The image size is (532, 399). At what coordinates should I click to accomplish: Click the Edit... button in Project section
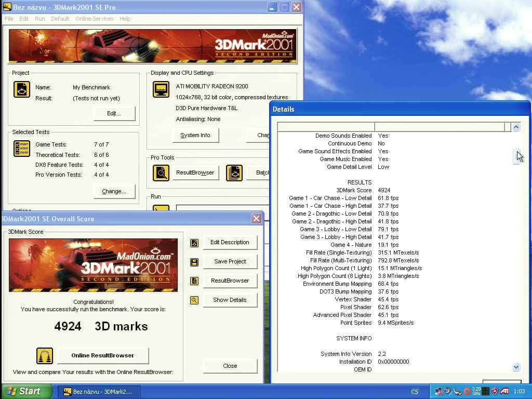point(114,113)
